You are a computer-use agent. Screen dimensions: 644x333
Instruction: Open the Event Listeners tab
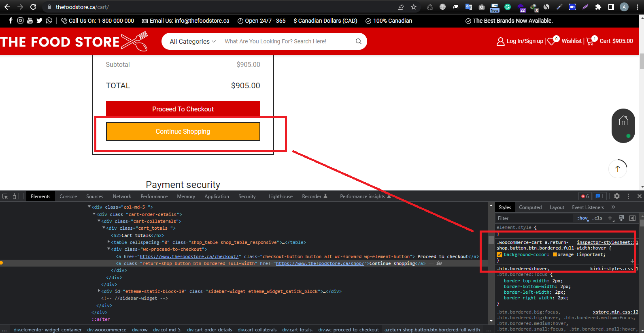(588, 207)
